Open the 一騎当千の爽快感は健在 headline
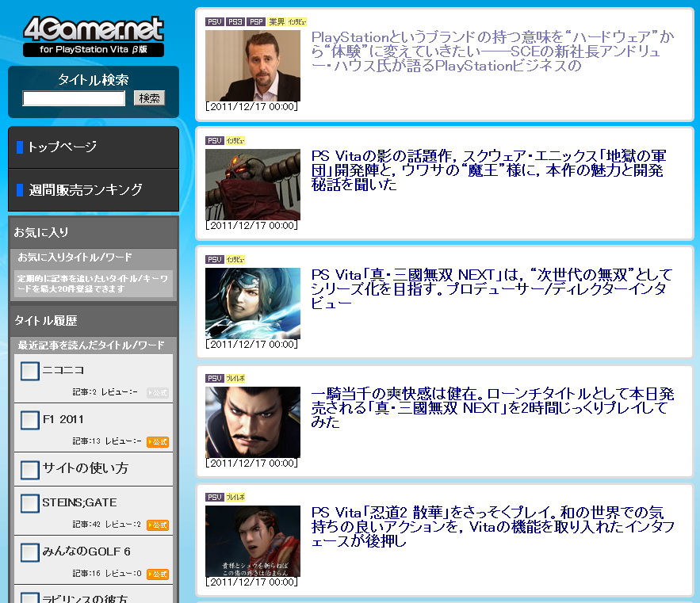 click(492, 407)
